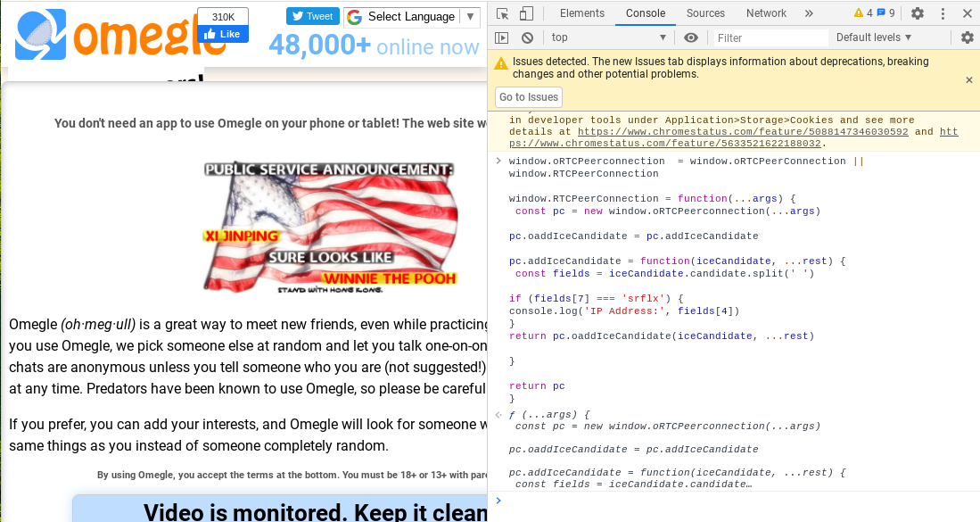Click the "return pc" code line

point(537,385)
